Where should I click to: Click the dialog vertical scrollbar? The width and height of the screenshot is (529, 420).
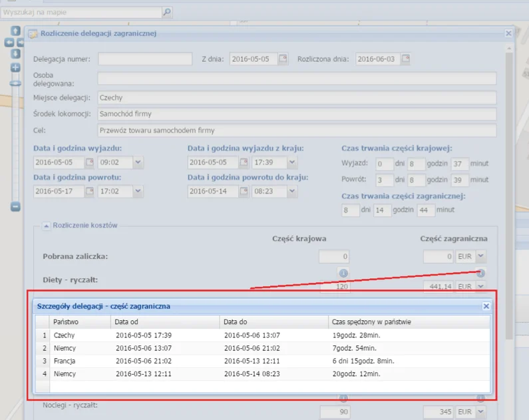(x=509, y=196)
